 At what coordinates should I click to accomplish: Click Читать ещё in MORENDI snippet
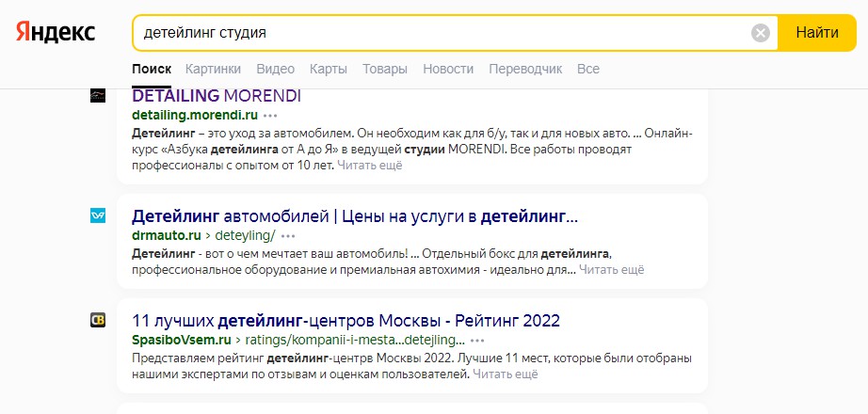(x=370, y=166)
